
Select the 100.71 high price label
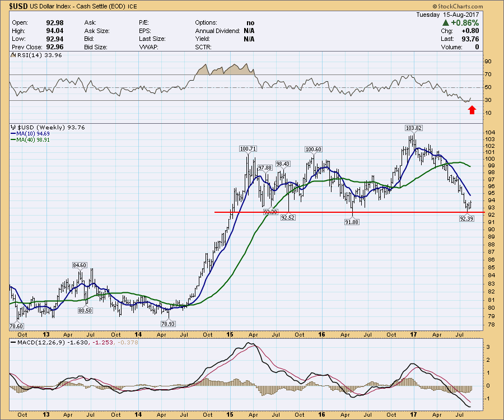248,149
